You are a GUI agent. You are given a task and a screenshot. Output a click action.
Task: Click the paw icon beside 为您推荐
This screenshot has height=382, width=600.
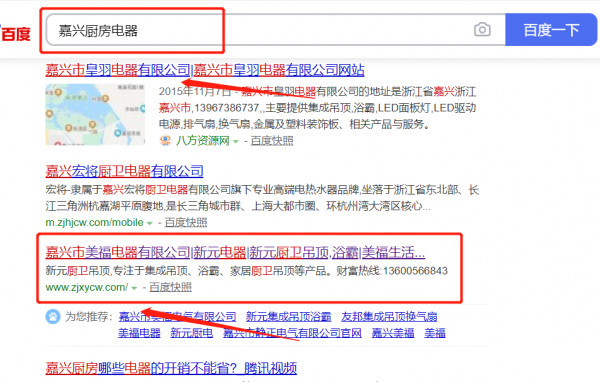click(53, 317)
